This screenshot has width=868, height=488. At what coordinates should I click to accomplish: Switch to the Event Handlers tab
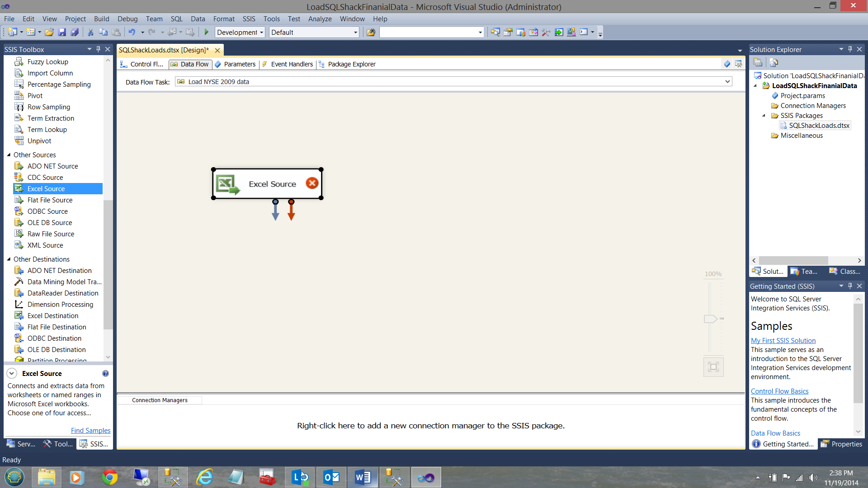point(292,64)
